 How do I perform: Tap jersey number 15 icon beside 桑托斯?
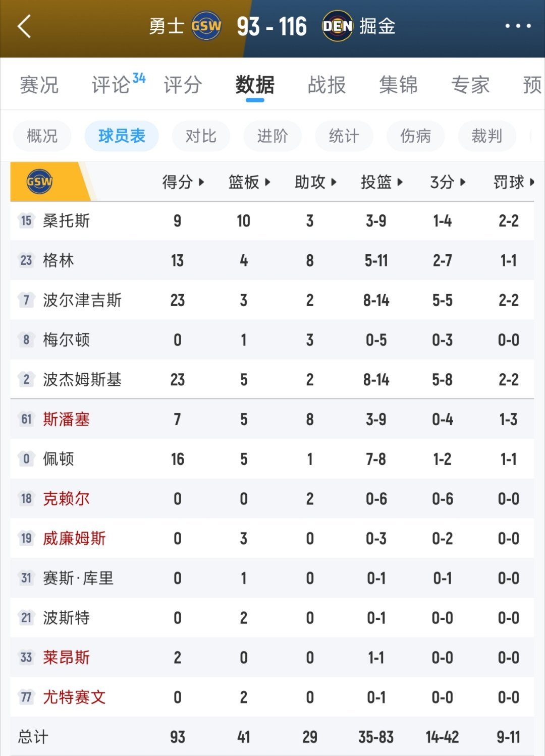[x=26, y=221]
